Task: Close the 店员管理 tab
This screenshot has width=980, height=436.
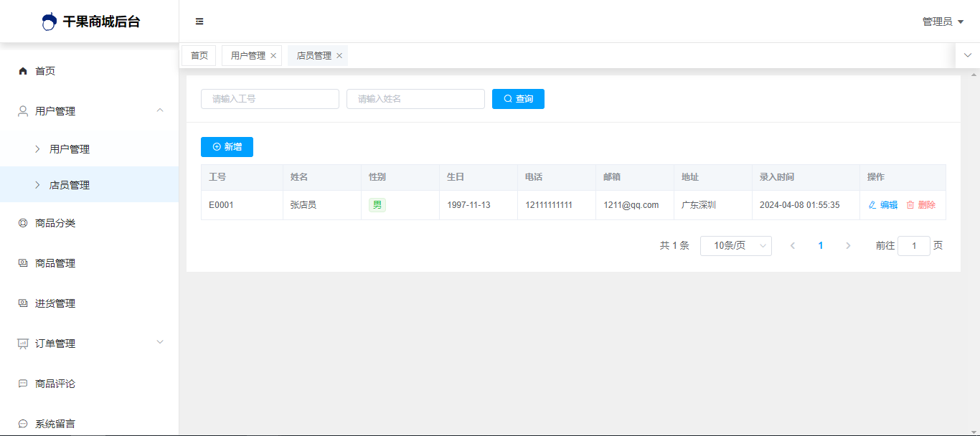Action: (x=339, y=56)
